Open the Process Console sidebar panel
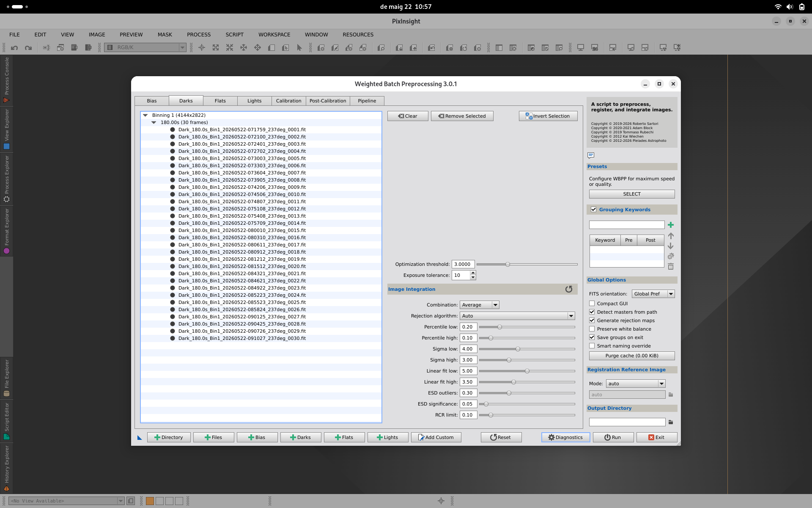Image resolution: width=812 pixels, height=508 pixels. click(6, 80)
